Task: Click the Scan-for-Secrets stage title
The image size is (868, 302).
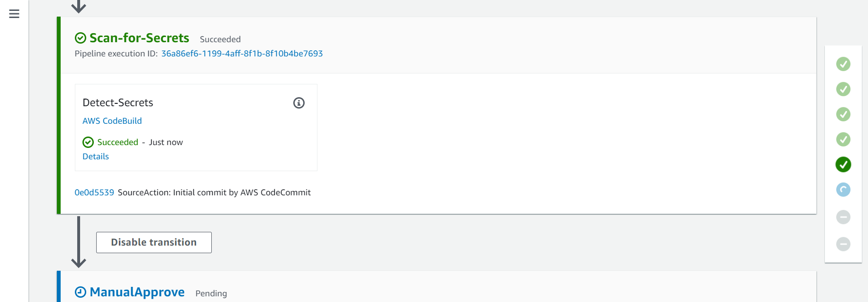Action: coord(139,38)
